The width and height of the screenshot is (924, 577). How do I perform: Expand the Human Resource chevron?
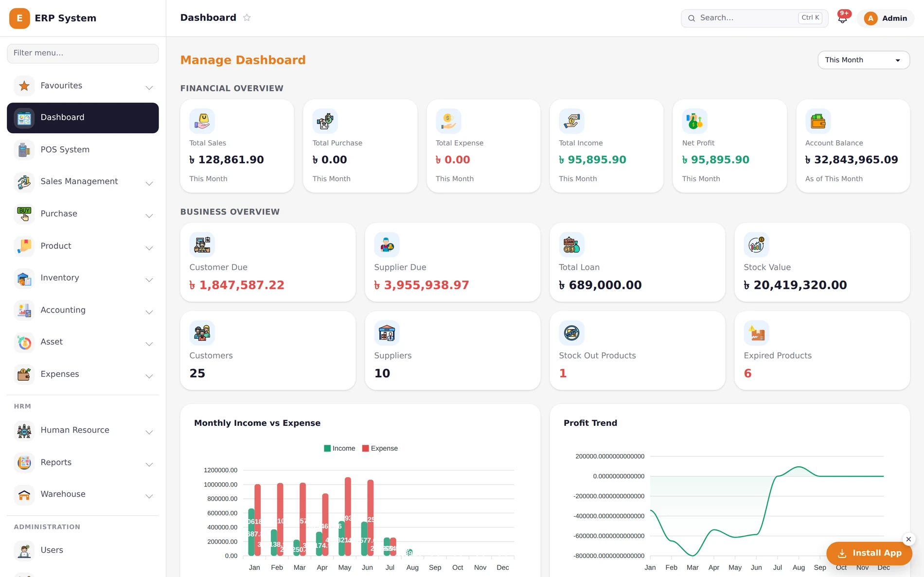pos(149,432)
